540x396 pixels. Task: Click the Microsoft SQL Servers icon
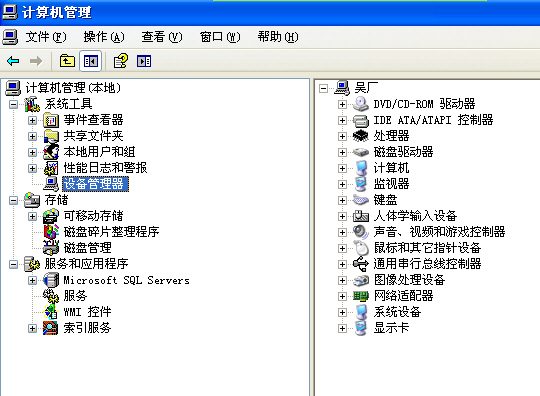pos(51,280)
